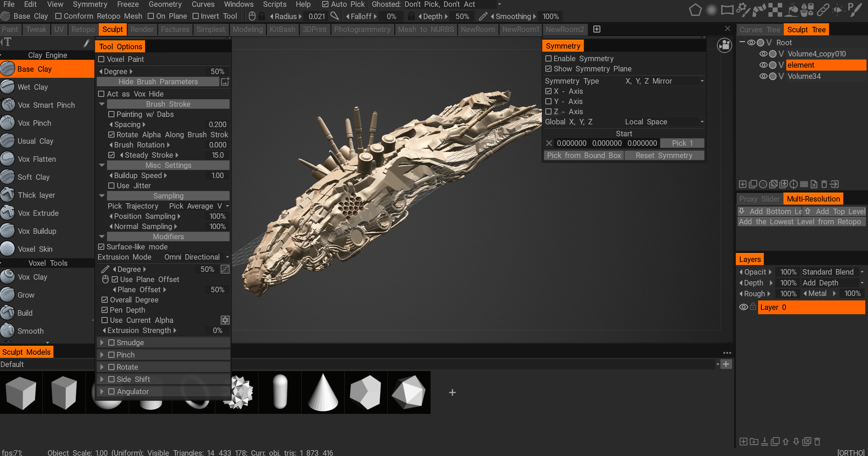Click the chain link icon
Image resolution: width=868 pixels, height=456 pixels.
click(823, 10)
